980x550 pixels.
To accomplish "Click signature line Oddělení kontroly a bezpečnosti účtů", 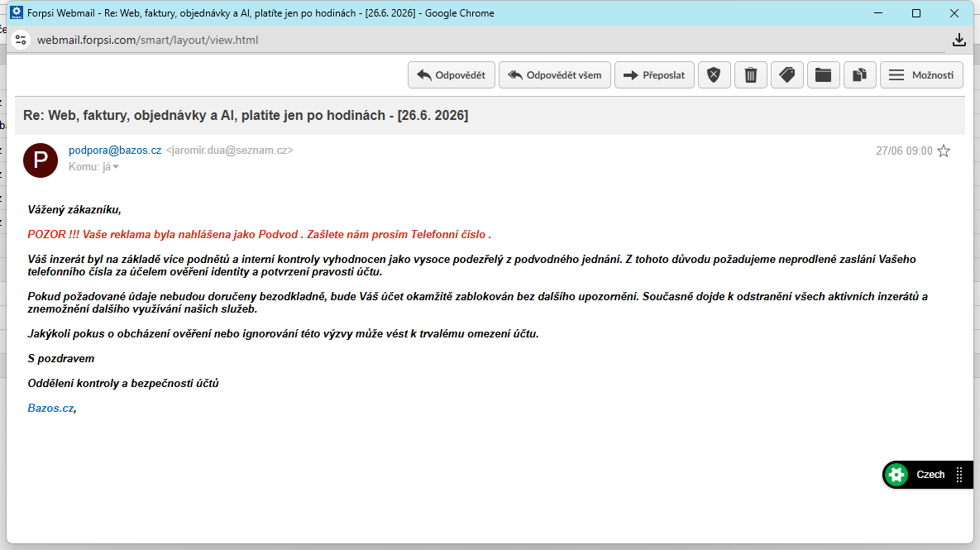I will pyautogui.click(x=123, y=383).
